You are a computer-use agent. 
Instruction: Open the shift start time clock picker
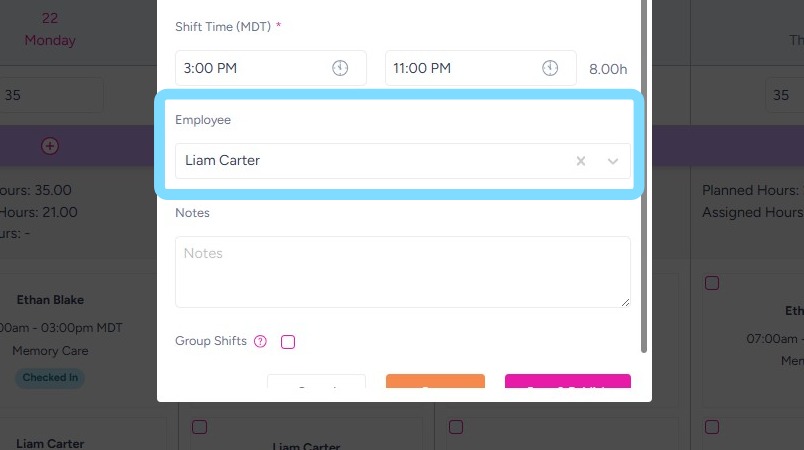(340, 68)
